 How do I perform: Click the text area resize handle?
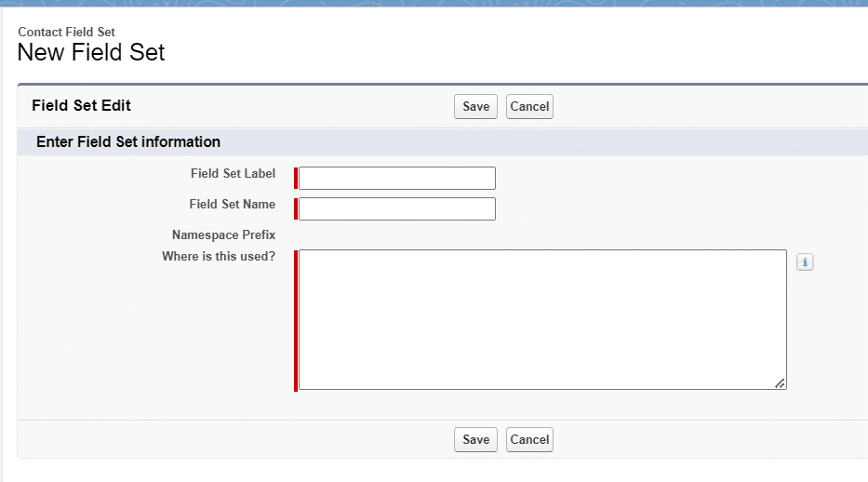point(780,382)
